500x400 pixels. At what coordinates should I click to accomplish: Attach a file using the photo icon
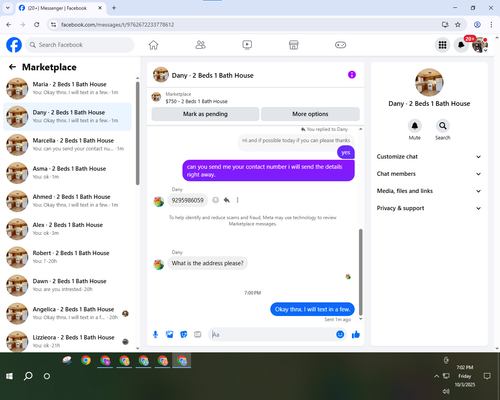(170, 334)
